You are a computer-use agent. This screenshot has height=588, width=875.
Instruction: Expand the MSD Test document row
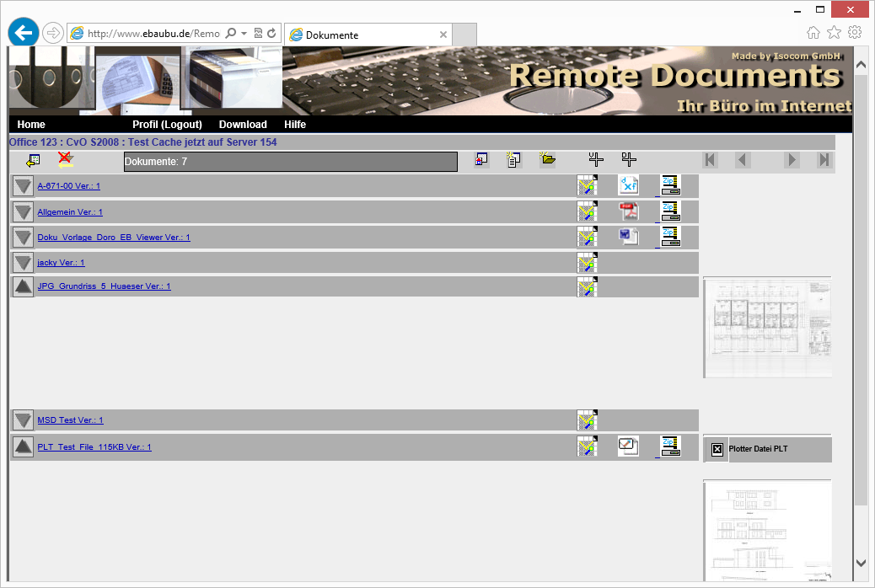tap(23, 420)
